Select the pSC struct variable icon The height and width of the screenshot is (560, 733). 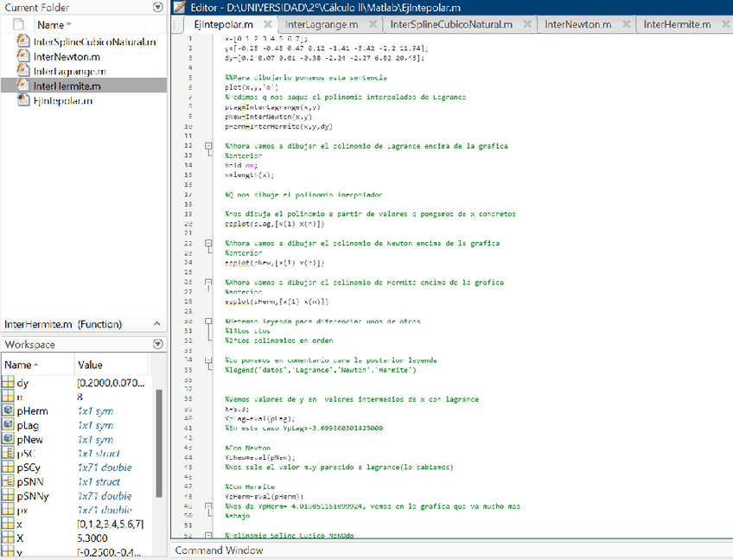(x=8, y=454)
